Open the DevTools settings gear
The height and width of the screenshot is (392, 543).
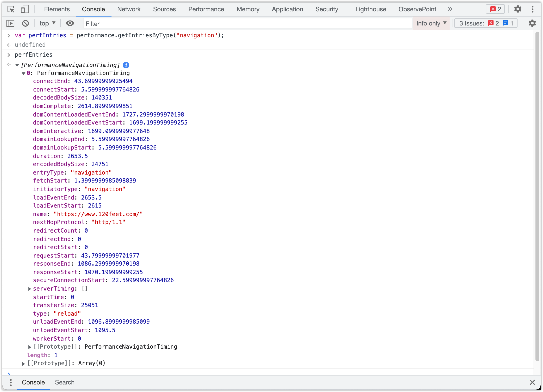[x=518, y=9]
